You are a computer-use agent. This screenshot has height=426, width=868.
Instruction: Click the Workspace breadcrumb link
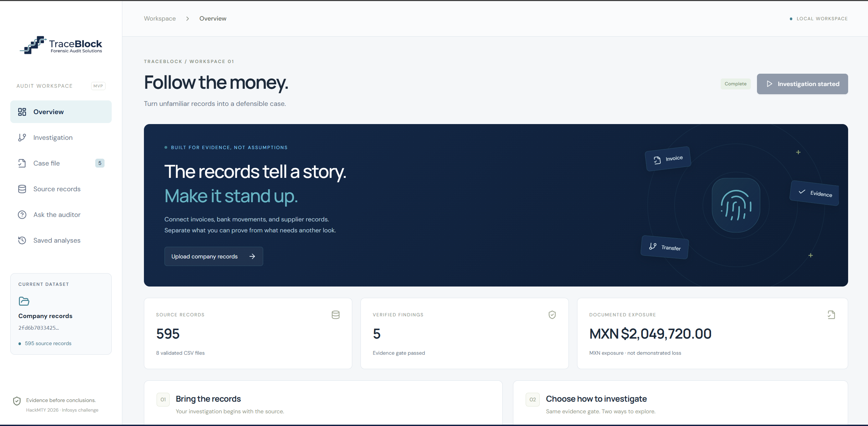coord(160,19)
